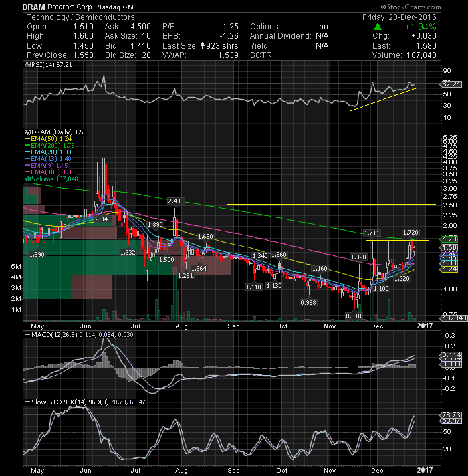
Task: Click the 5M label on the volume scale
Action: pyautogui.click(x=16, y=267)
